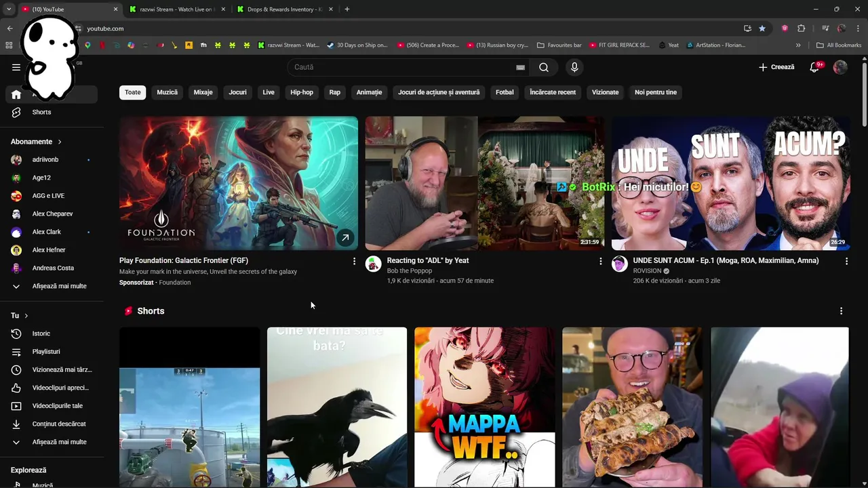The height and width of the screenshot is (488, 868).
Task: Open Videoclipurile tale page
Action: pos(52,406)
